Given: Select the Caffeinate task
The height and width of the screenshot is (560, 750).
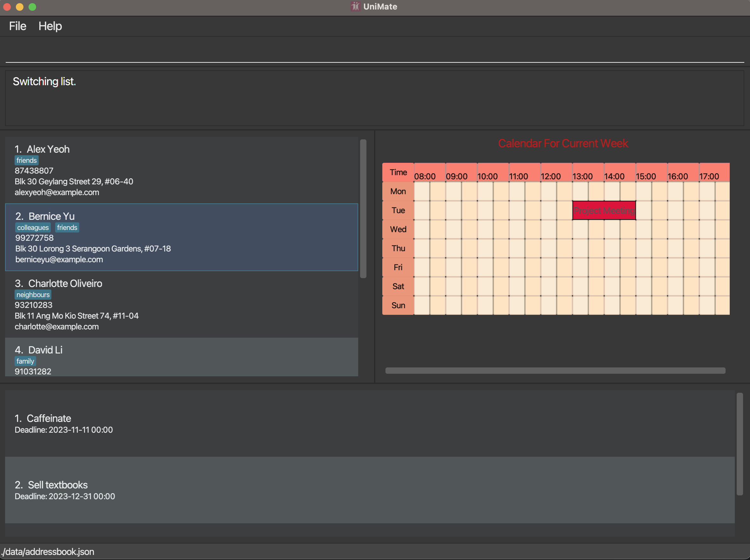Looking at the screenshot, I should pos(370,423).
